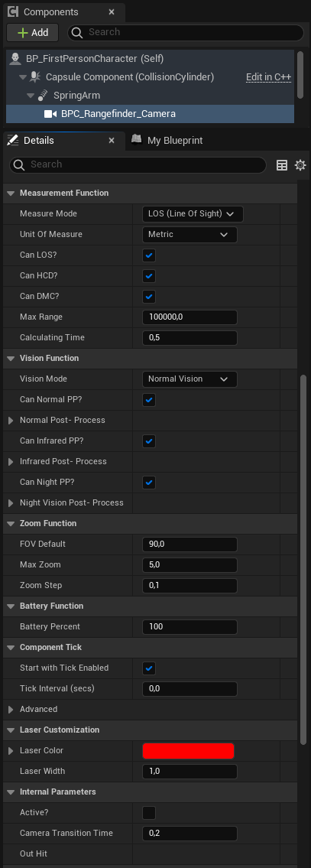
Task: Open the red Laser Color swatch
Action: tap(188, 751)
